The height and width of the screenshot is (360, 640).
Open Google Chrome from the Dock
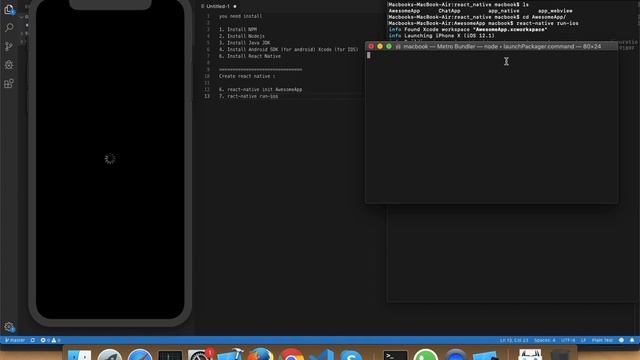click(291, 354)
